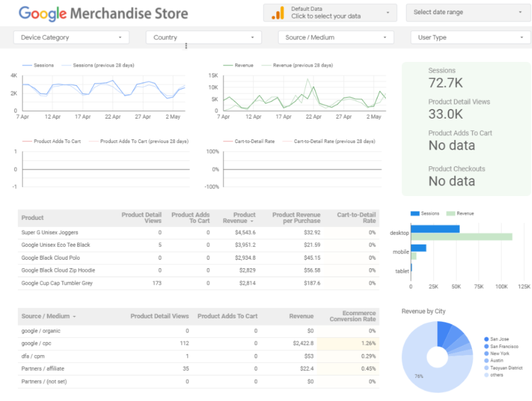The height and width of the screenshot is (401, 532).
Task: Click the Product Adds To Cart scorecard
Action: coord(460,141)
